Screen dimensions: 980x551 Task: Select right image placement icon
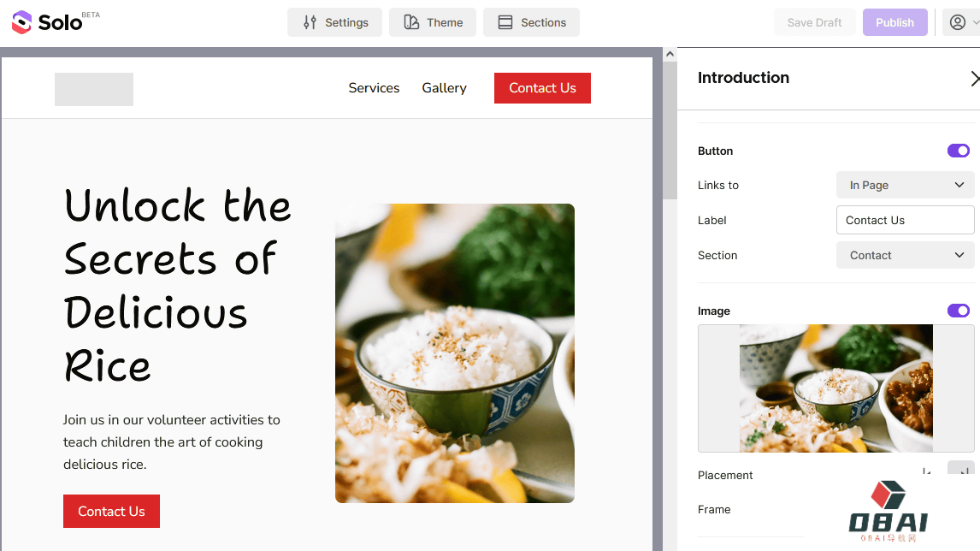(x=961, y=472)
